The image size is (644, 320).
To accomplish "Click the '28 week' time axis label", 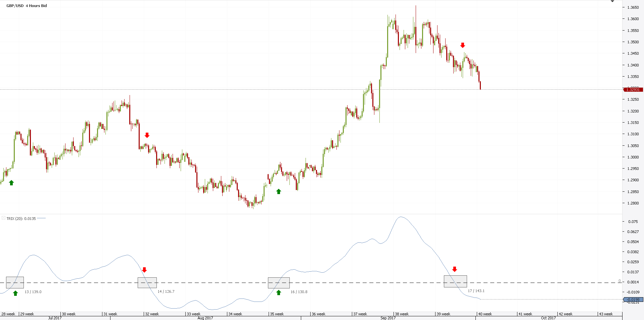I will point(8,314).
